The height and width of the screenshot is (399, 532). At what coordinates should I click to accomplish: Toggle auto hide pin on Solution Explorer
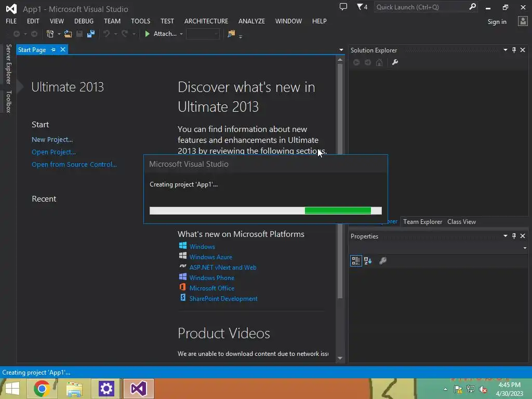514,50
